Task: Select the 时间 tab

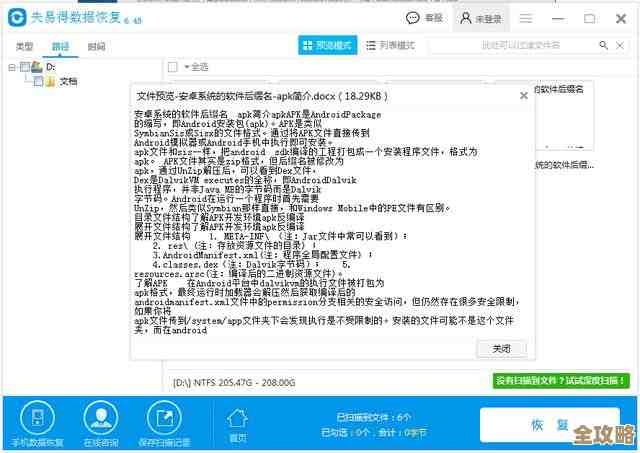Action: point(96,46)
